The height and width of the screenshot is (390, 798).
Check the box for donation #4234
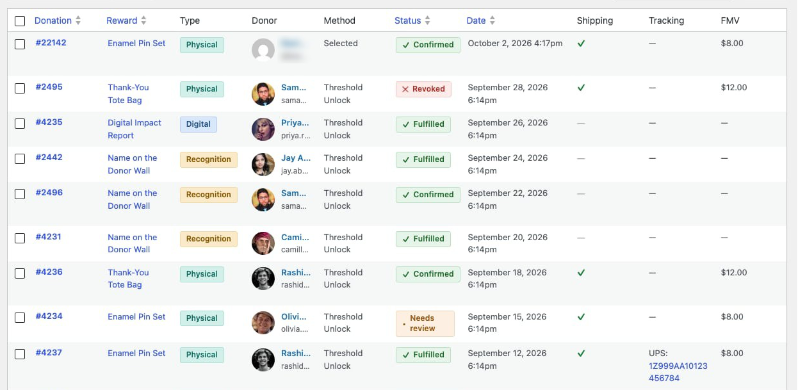click(20, 318)
